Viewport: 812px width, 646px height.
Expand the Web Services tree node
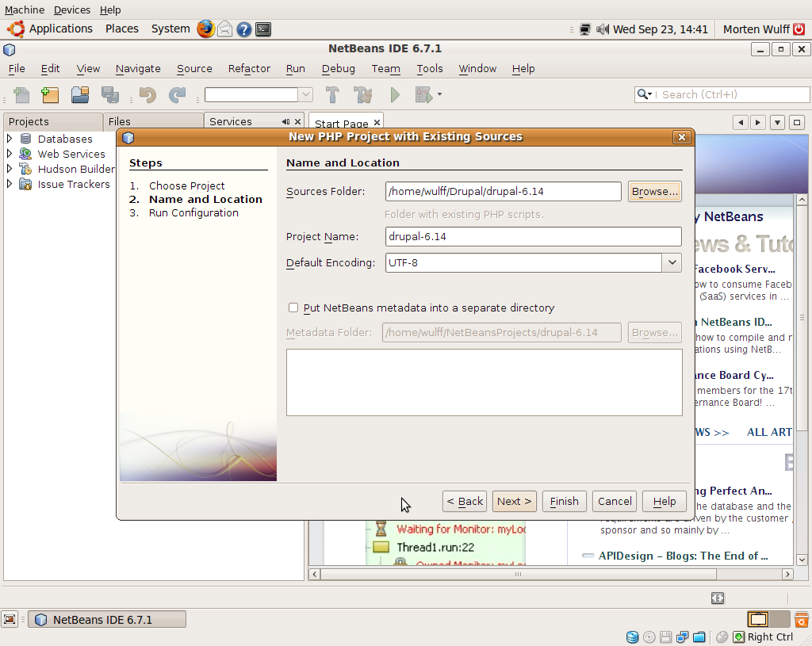pyautogui.click(x=10, y=153)
